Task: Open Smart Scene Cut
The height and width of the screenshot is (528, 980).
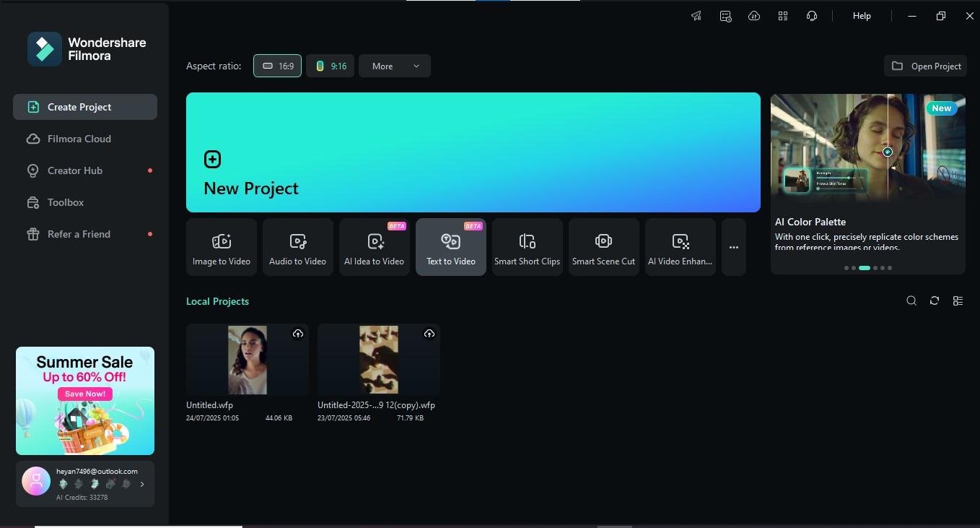Action: click(x=604, y=247)
